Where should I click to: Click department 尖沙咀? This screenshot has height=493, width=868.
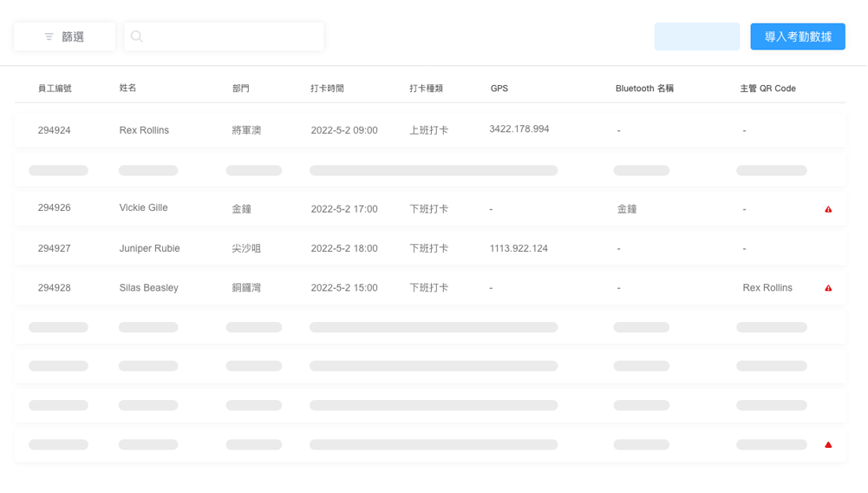point(246,248)
